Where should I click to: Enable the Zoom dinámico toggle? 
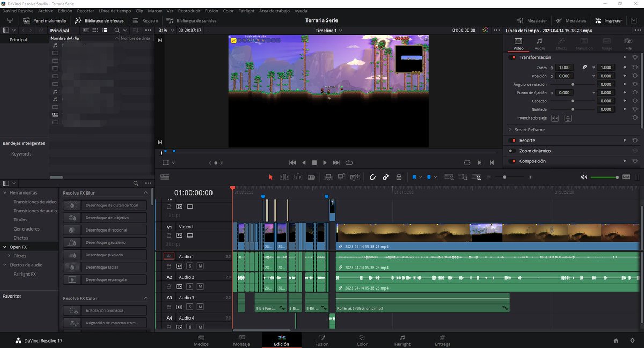pyautogui.click(x=513, y=151)
